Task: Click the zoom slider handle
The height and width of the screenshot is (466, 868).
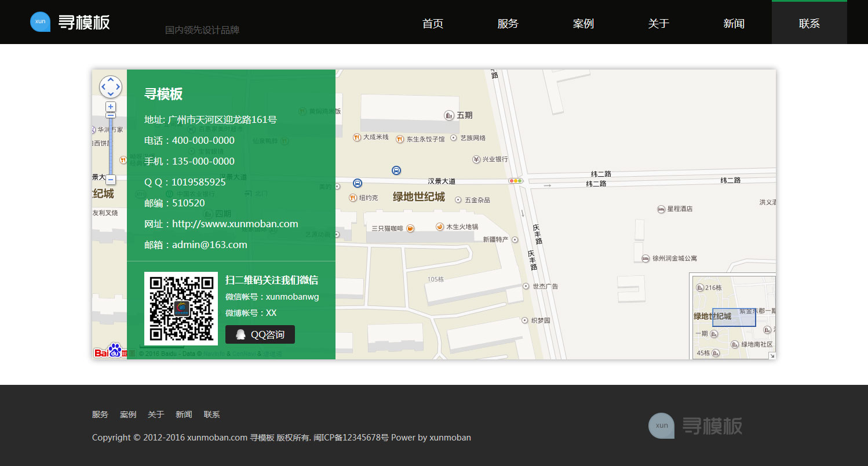Action: [111, 115]
